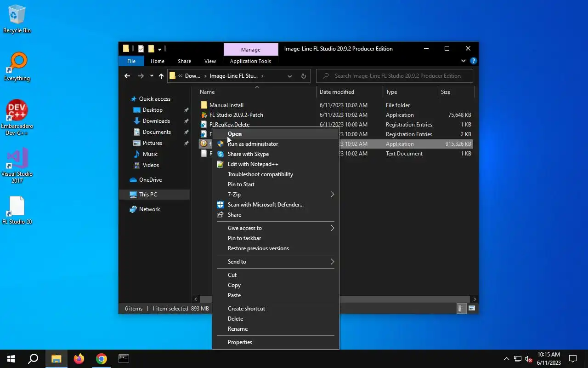The height and width of the screenshot is (368, 588).
Task: Select This PC in navigation pane
Action: coord(154,195)
